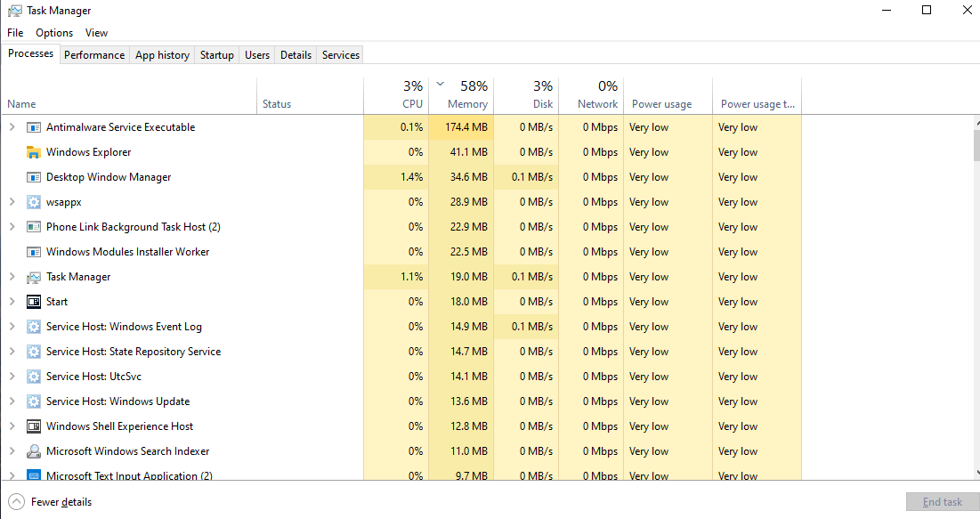Click the Desktop Window Manager process icon

click(x=34, y=177)
